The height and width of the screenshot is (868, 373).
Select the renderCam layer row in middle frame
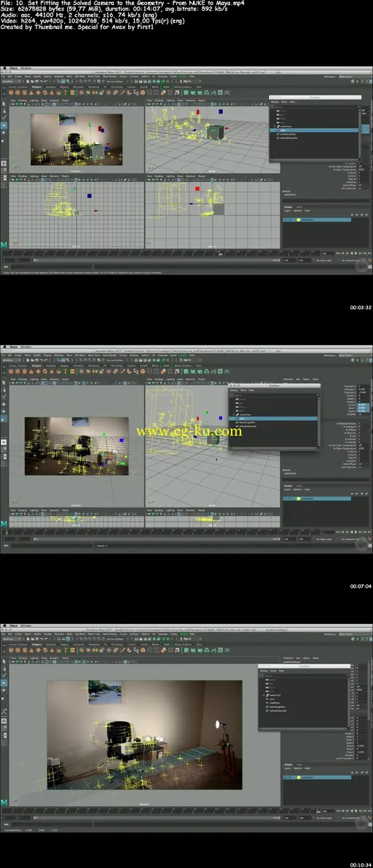click(x=317, y=498)
